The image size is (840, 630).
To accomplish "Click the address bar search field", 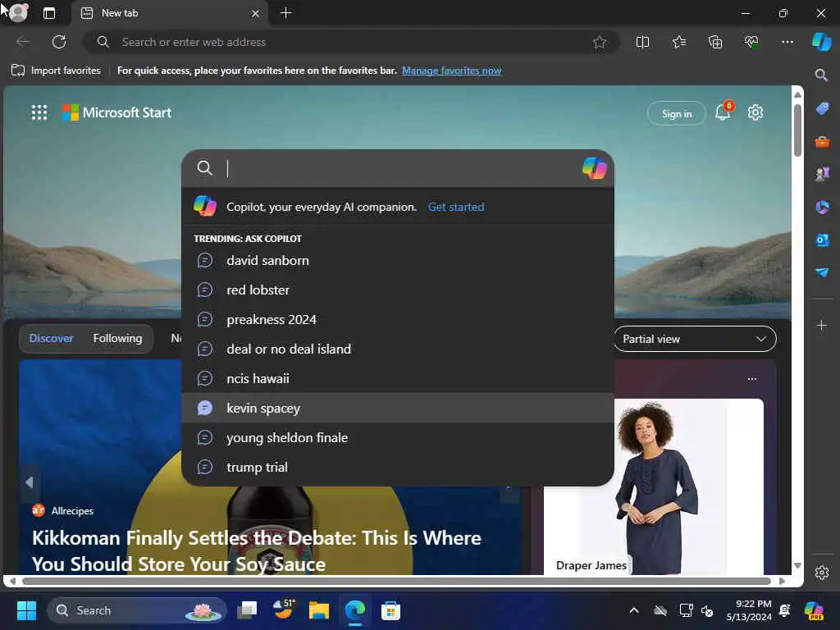I will [x=351, y=42].
